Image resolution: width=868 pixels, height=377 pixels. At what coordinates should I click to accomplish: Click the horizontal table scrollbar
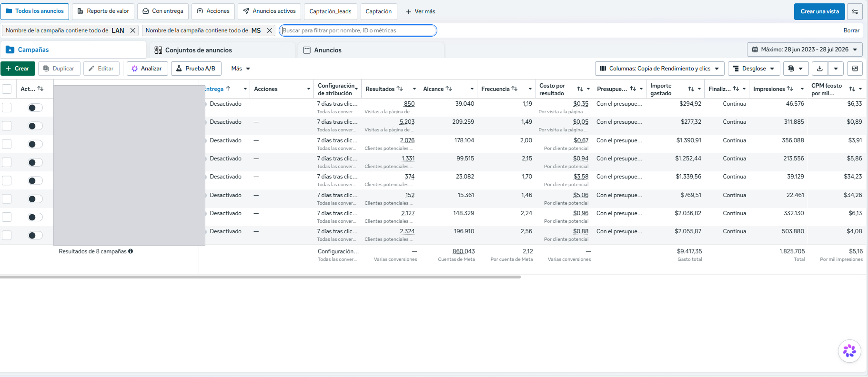[x=260, y=277]
